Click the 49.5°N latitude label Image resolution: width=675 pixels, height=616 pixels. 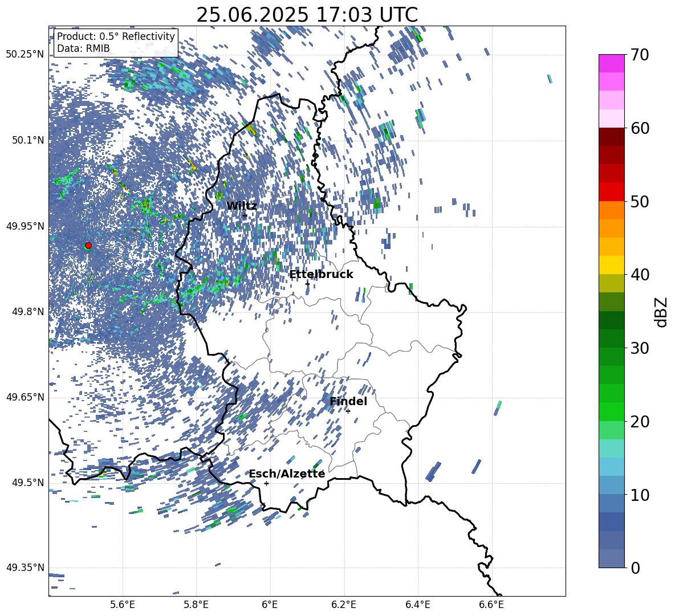pos(28,482)
